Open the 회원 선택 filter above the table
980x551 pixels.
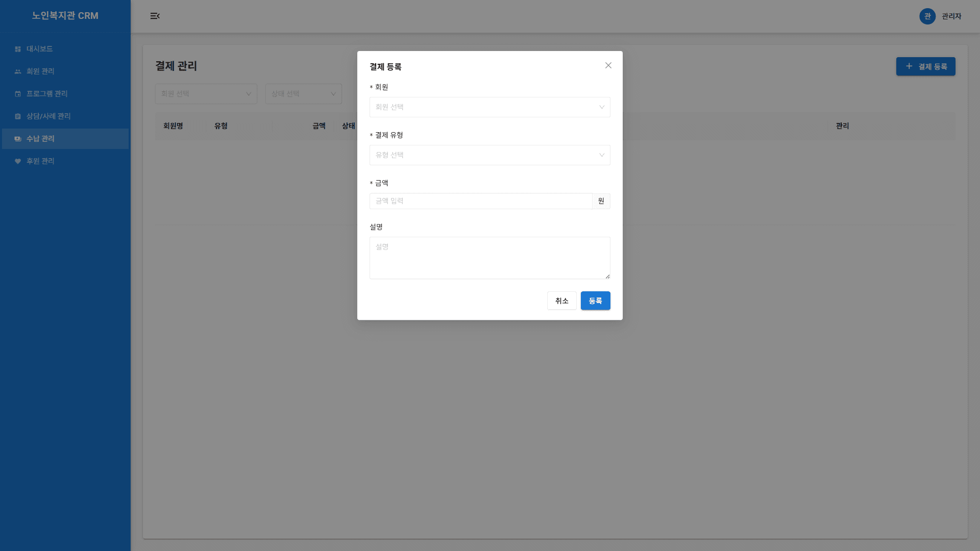(206, 94)
